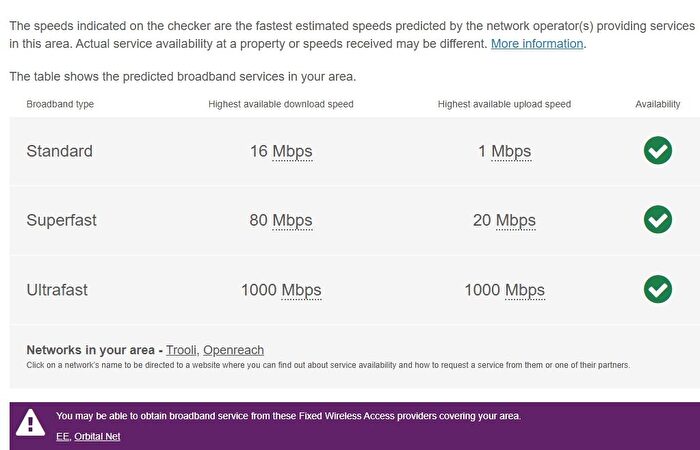The height and width of the screenshot is (450, 700).
Task: Click Mbps abbreviation beside 1000 upload speed
Action: click(525, 290)
